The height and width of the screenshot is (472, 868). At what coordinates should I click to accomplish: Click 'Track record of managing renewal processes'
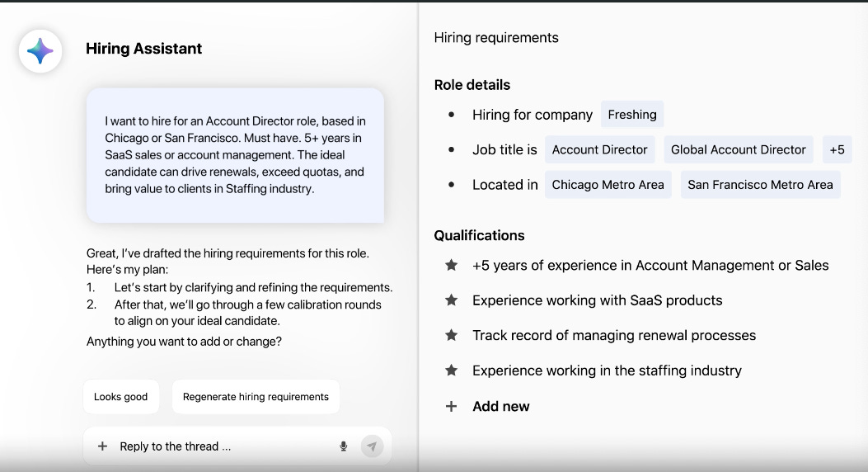pos(614,335)
